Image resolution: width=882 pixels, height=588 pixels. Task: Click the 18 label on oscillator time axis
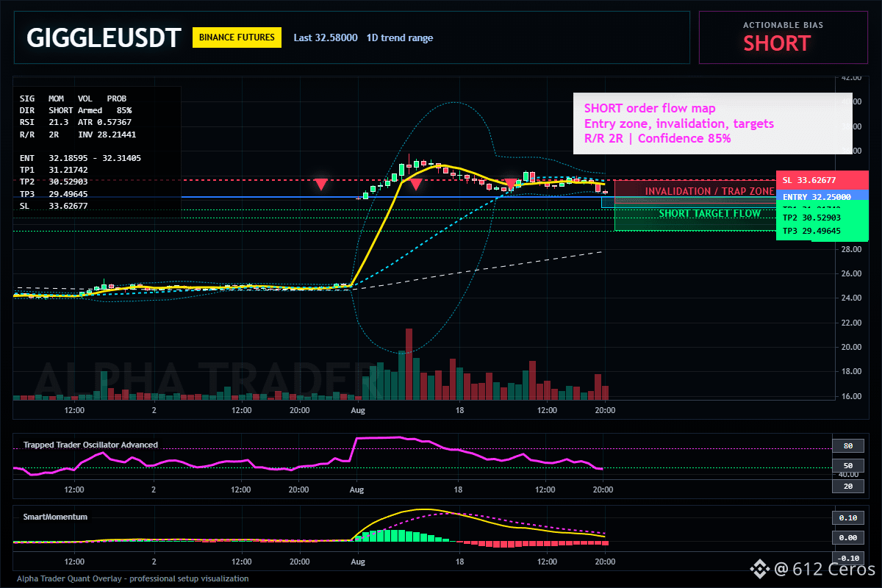pyautogui.click(x=459, y=489)
